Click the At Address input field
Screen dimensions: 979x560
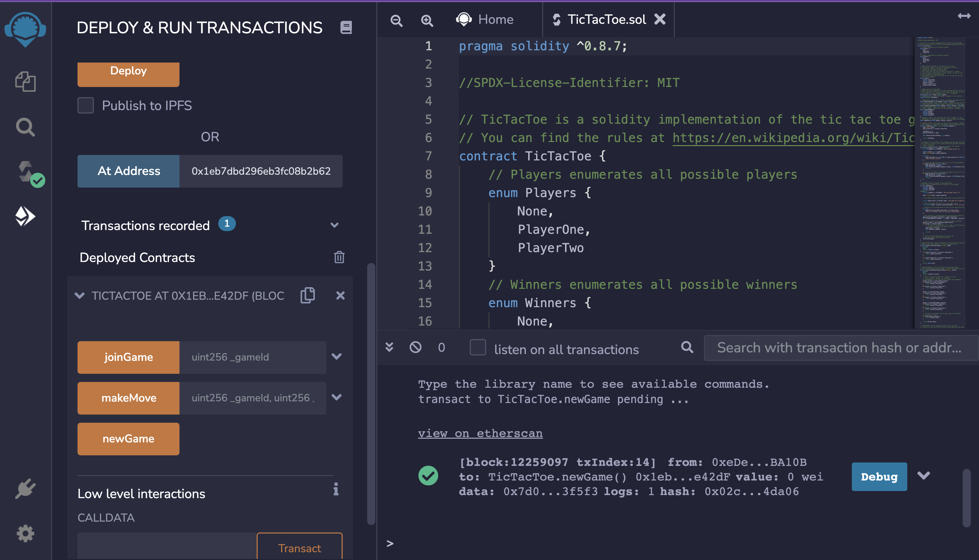[x=261, y=171]
